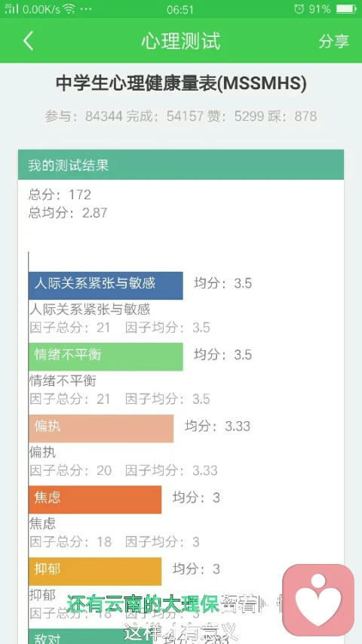The width and height of the screenshot is (362, 644).
Task: Tap the 分享 share button
Action: coord(333,41)
